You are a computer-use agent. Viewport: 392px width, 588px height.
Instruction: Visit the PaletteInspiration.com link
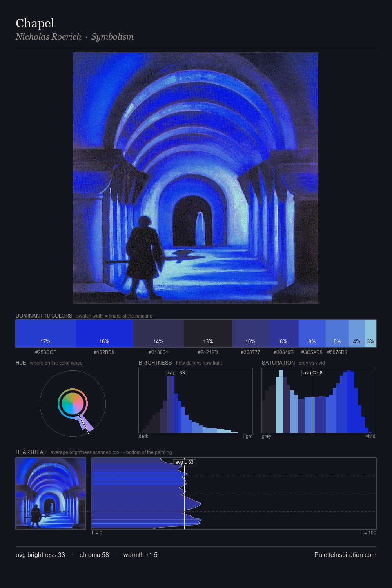pyautogui.click(x=345, y=555)
